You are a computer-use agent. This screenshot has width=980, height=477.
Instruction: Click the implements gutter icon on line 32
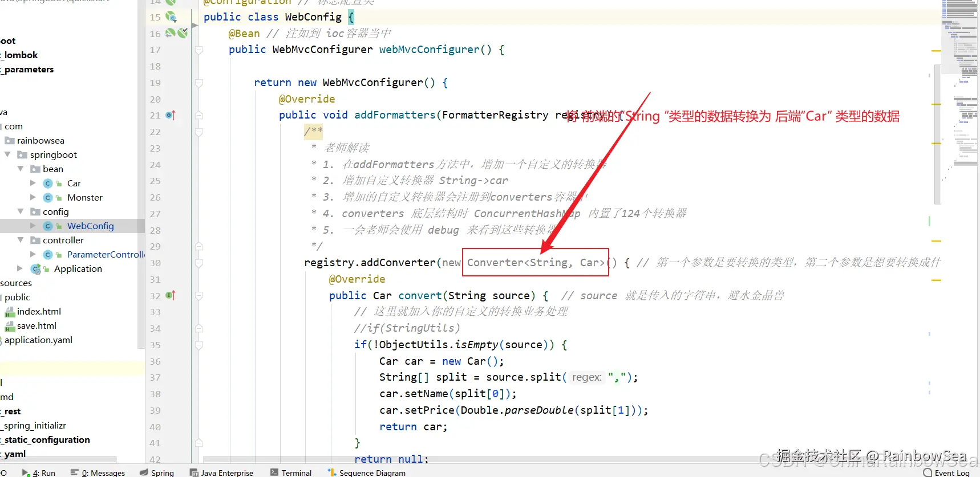click(x=171, y=295)
